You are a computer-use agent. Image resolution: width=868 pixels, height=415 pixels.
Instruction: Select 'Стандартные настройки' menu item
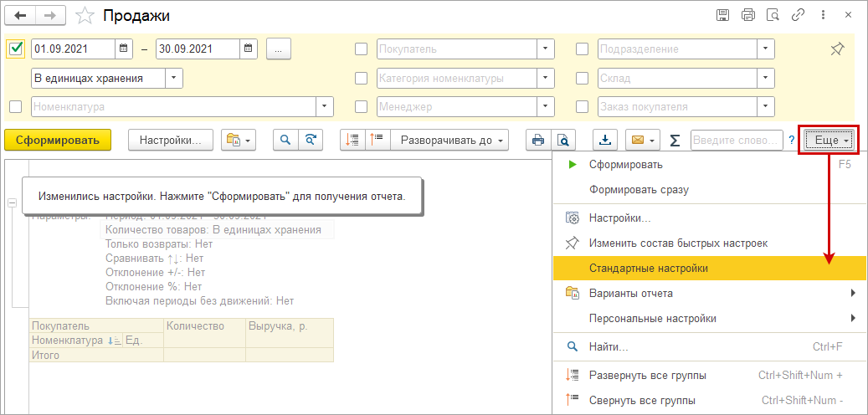click(x=649, y=269)
